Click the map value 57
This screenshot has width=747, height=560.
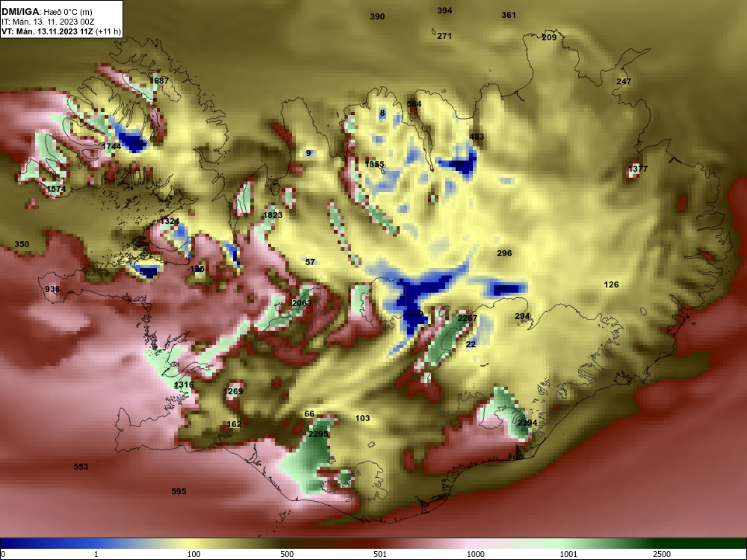tap(310, 262)
